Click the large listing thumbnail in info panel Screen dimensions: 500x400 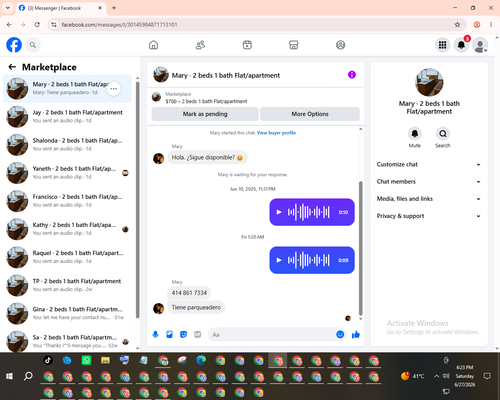pos(429,82)
